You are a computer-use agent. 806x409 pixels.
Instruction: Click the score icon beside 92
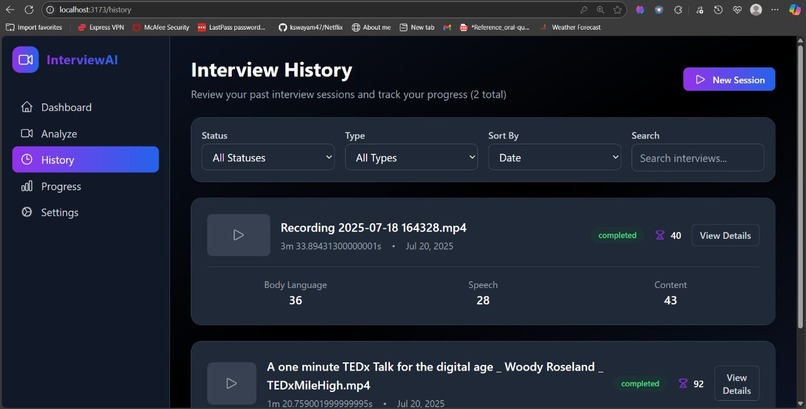[x=683, y=384]
